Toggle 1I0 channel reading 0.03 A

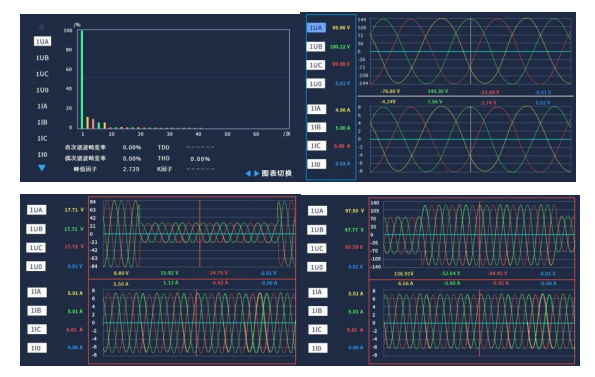point(316,164)
